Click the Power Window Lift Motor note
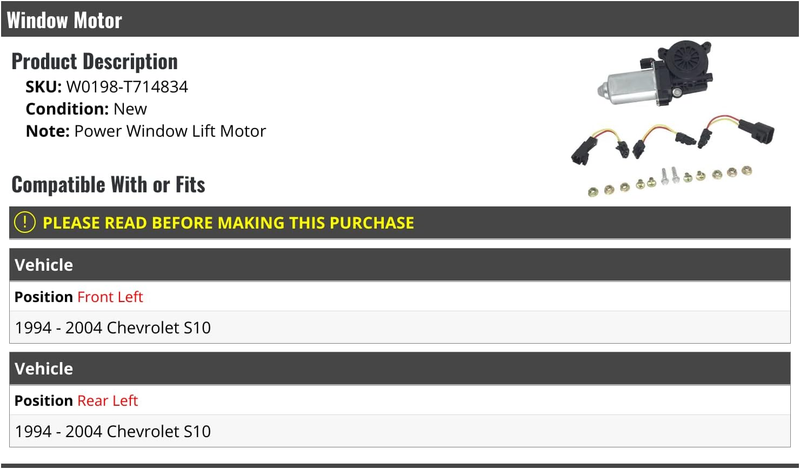800x469 pixels. pos(170,131)
